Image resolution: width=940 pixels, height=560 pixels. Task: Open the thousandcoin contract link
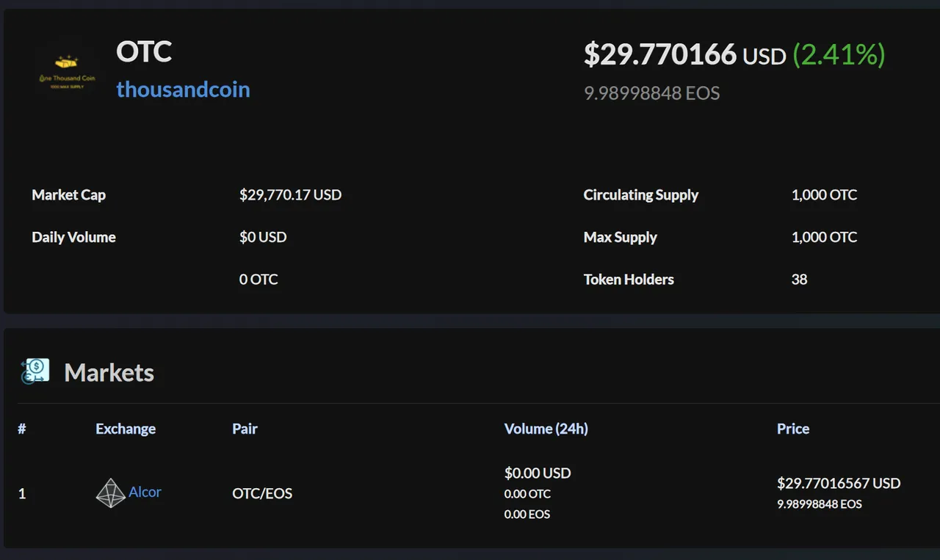[183, 90]
